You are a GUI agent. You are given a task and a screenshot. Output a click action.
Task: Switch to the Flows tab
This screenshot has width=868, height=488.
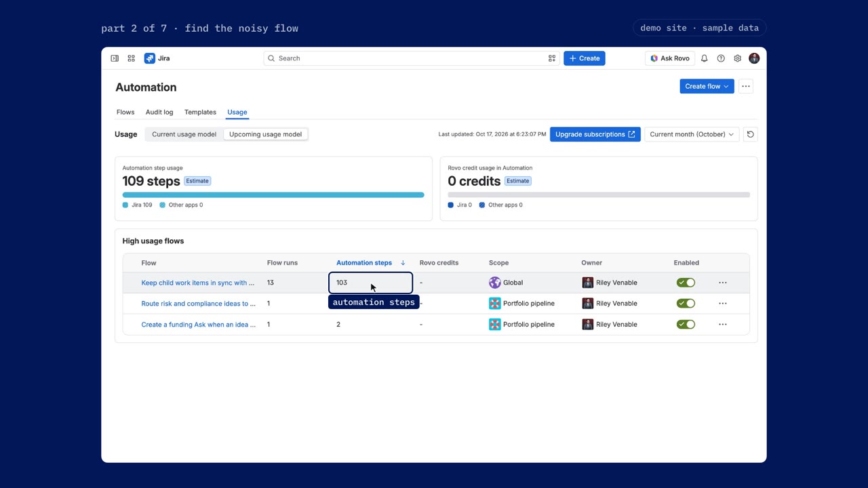[125, 113]
